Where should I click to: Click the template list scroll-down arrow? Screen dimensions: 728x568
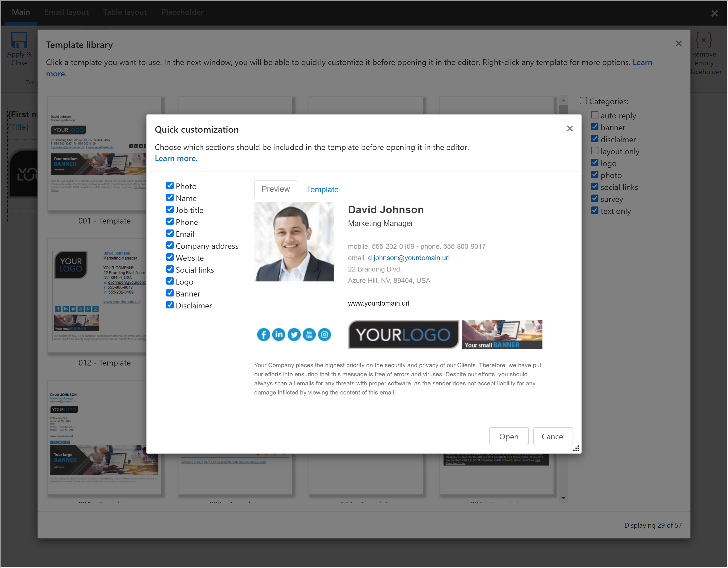click(563, 498)
